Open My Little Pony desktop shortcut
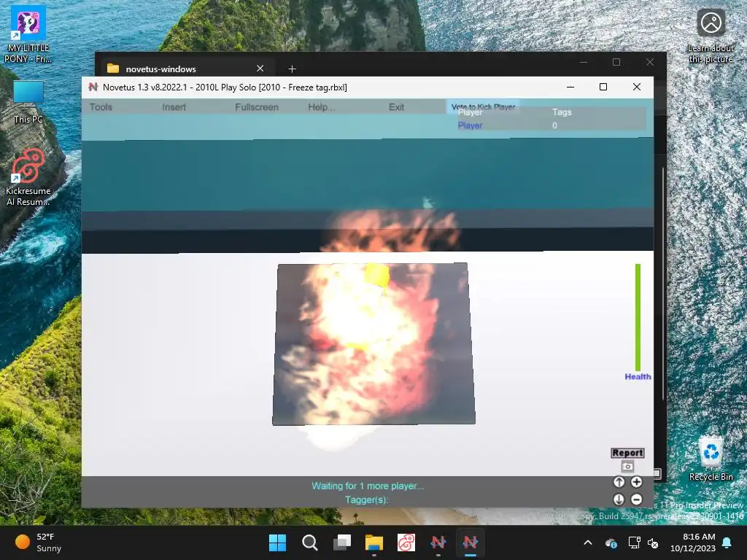The width and height of the screenshot is (747, 560). pos(28,35)
